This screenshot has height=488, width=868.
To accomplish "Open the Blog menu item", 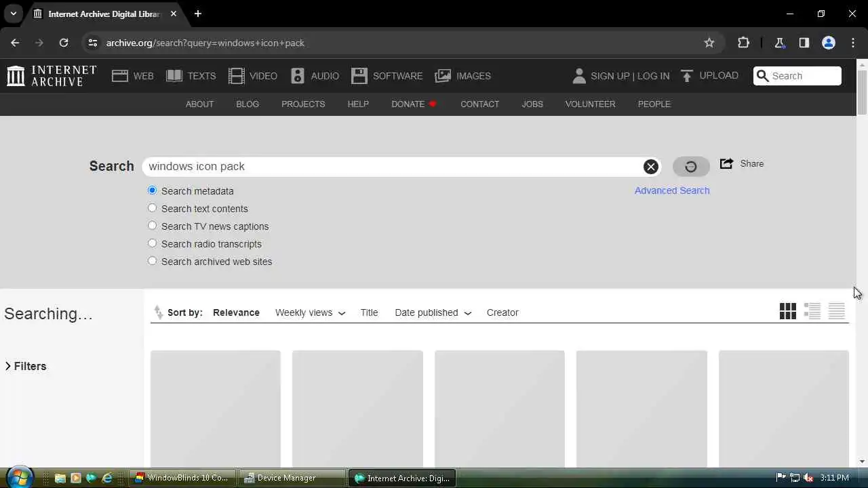I will click(248, 104).
